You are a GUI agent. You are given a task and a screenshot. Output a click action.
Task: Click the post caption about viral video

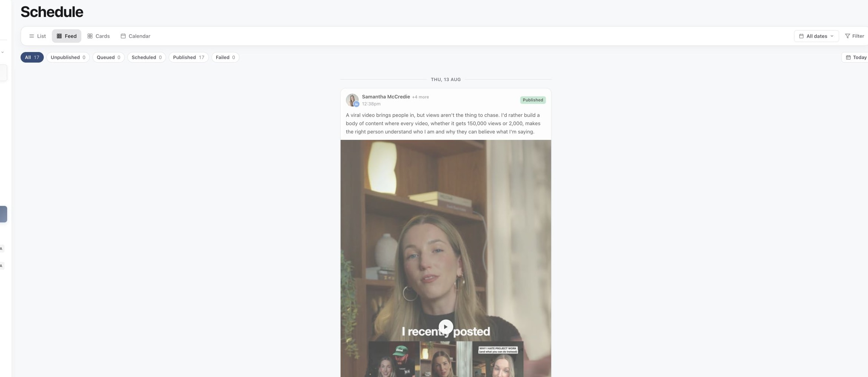443,123
